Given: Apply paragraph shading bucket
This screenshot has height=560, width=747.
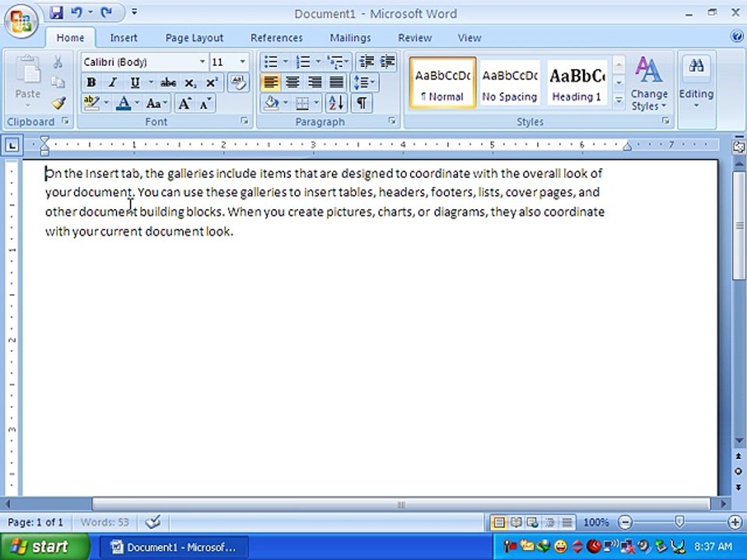Looking at the screenshot, I should point(271,103).
